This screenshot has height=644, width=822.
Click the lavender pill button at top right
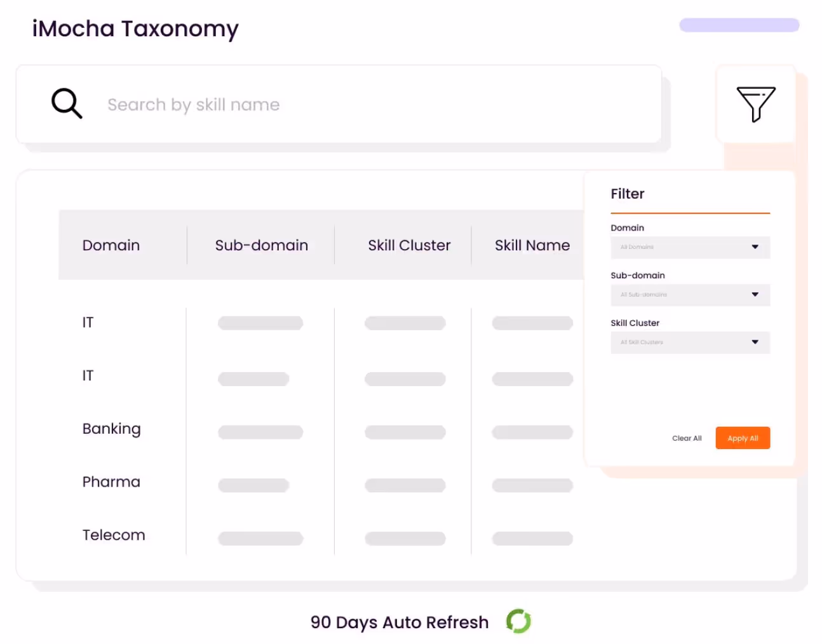739,25
